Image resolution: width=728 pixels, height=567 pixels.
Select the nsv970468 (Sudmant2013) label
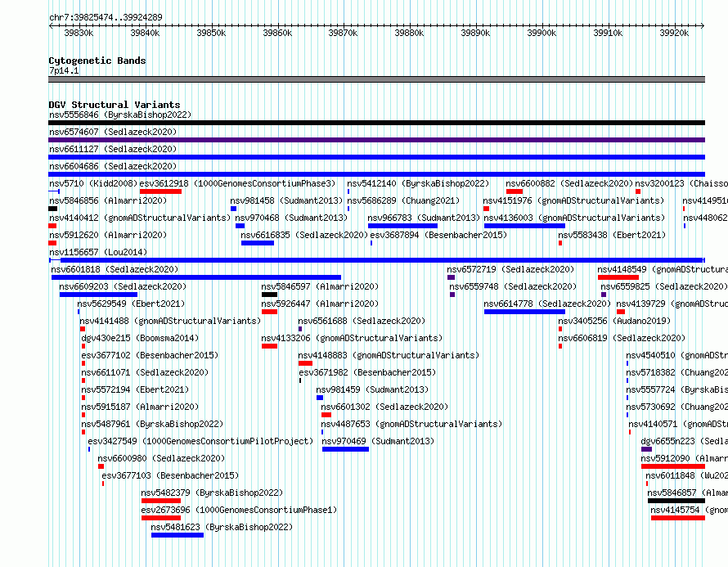pos(291,218)
